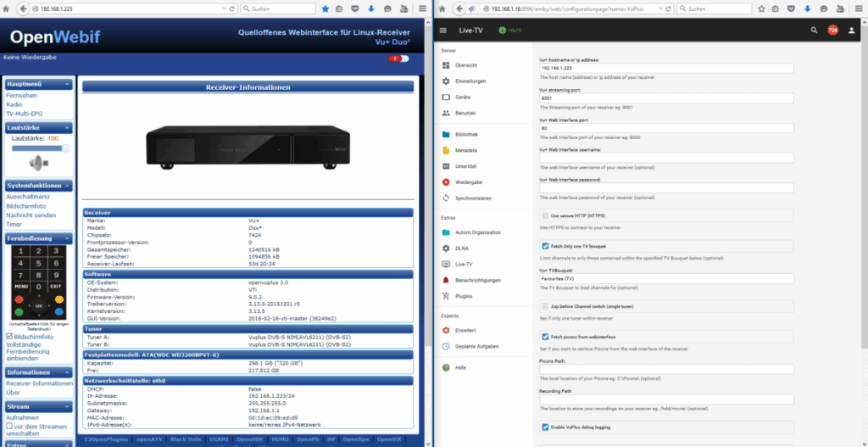Viewport: 868px width, 447px height.
Task: Click the green HILFE button in Emby header
Action: pos(511,31)
